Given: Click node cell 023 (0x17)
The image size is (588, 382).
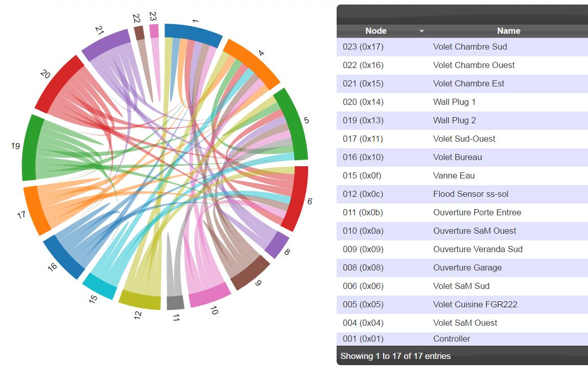Looking at the screenshot, I should [x=363, y=47].
